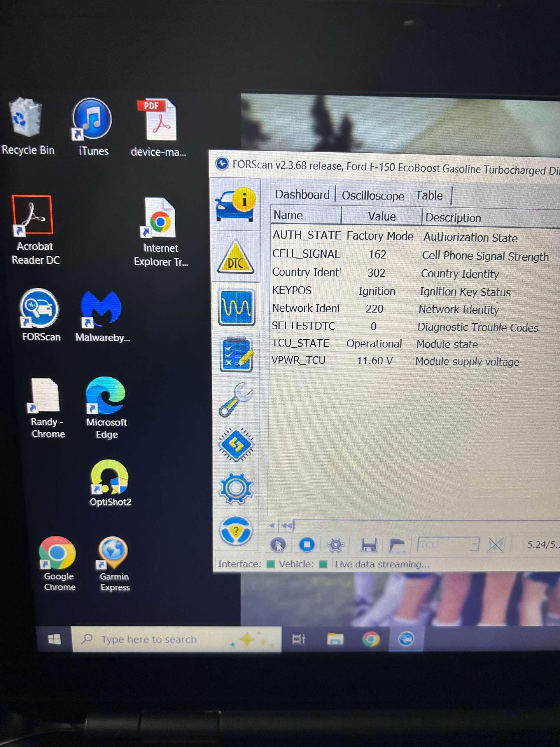The height and width of the screenshot is (747, 560).
Task: Open the tests checklist section
Action: (x=236, y=354)
